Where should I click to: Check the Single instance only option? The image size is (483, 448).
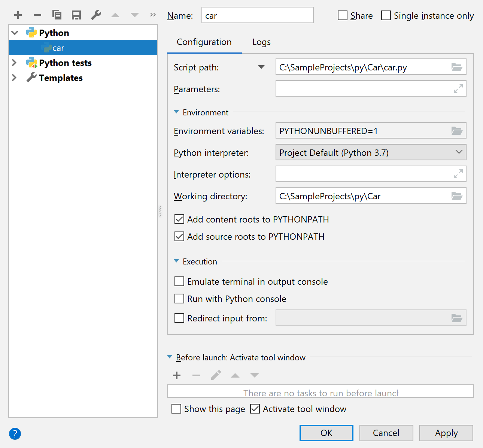(386, 15)
